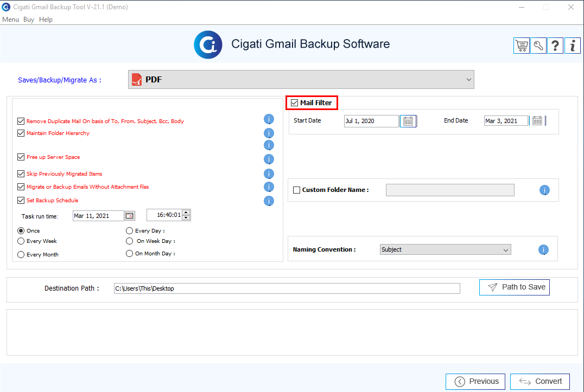Open the Start Date calendar picker
Viewport: 584px width, 392px height.
point(408,121)
